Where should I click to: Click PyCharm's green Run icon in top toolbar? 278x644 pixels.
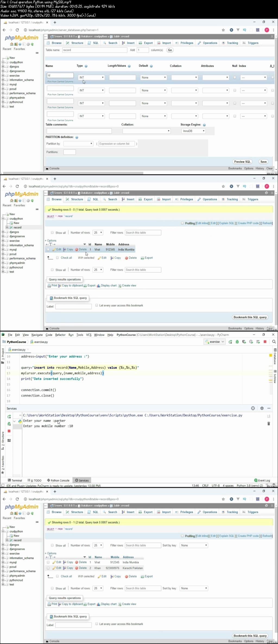[230, 342]
